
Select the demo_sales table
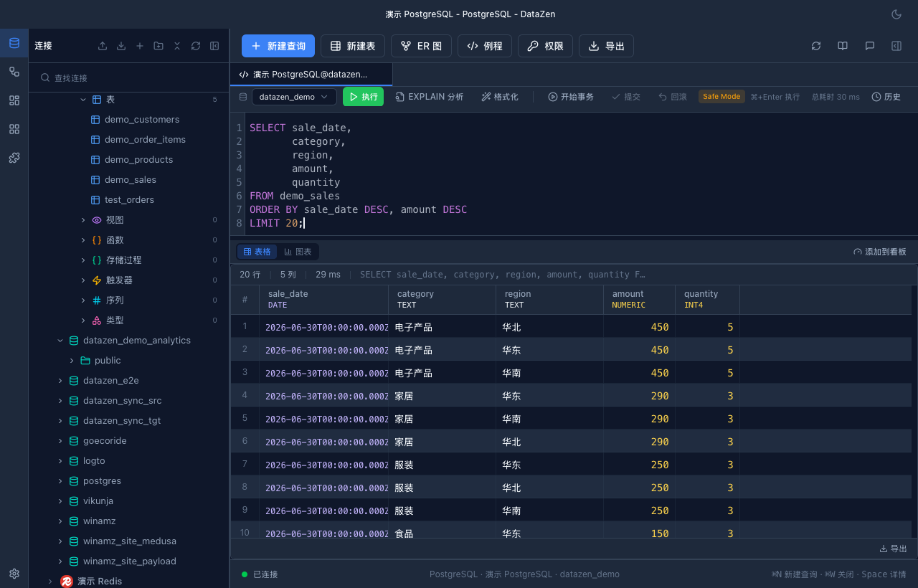click(129, 180)
